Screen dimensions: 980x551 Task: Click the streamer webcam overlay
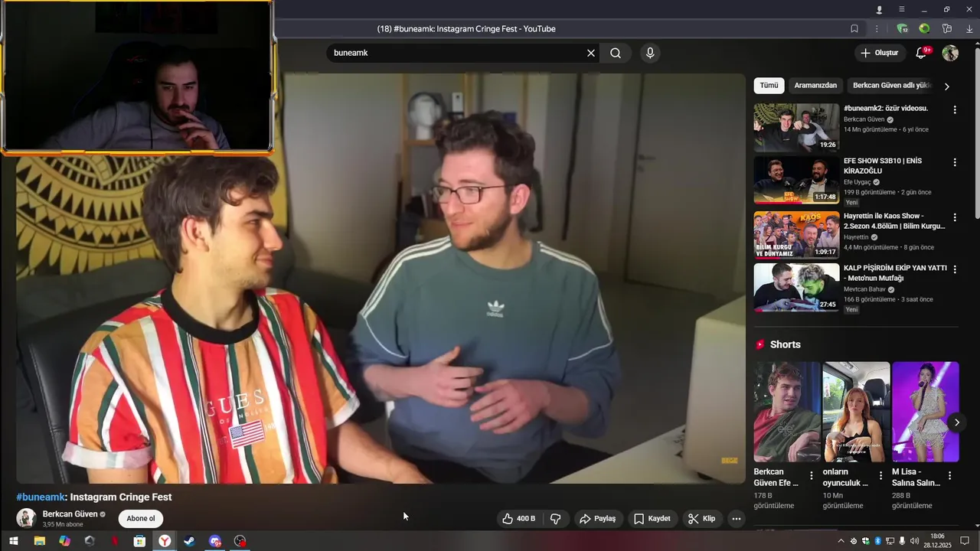coord(137,76)
